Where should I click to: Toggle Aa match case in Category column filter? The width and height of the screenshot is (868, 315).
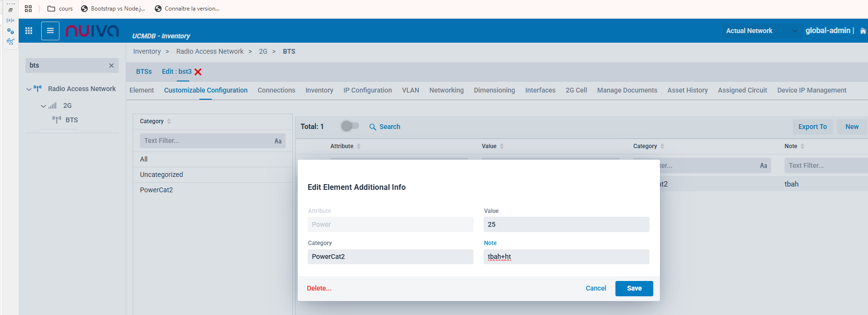point(764,166)
